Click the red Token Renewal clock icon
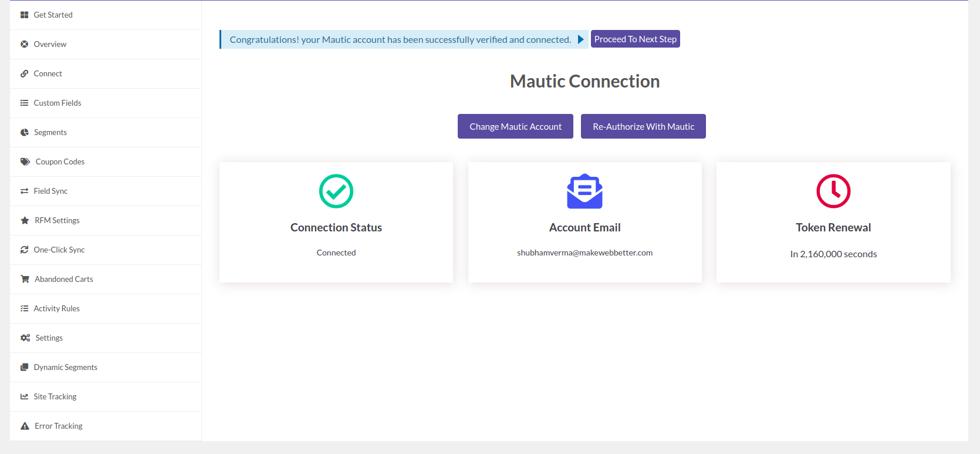 click(x=833, y=191)
